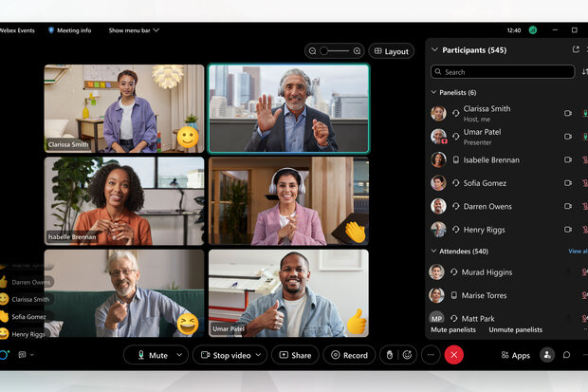Toggle Clarissa Smith's camera icon

point(568,113)
